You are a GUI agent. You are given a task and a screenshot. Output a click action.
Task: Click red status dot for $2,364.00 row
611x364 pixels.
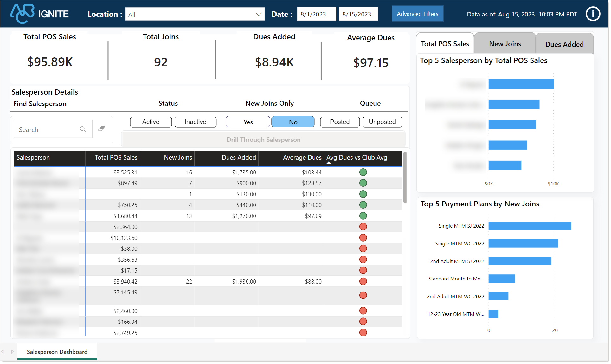tap(363, 227)
